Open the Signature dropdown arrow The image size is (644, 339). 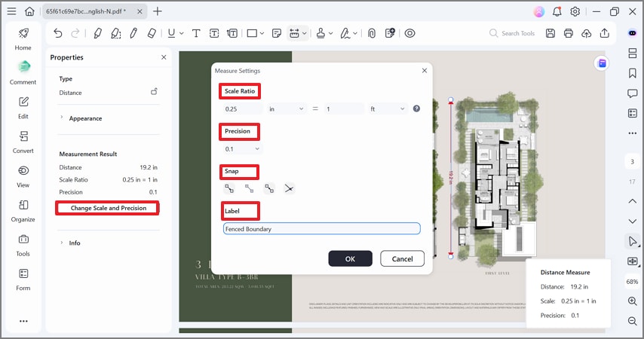point(355,33)
